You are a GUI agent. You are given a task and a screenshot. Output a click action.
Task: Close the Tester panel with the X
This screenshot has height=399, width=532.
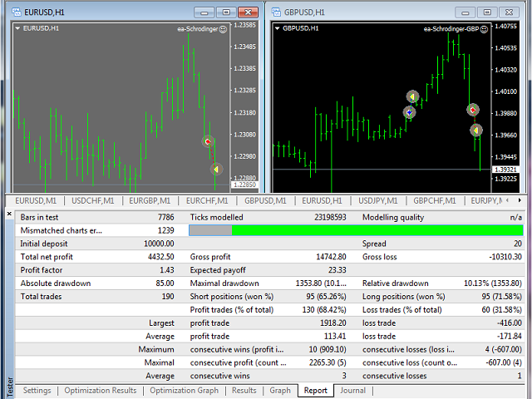point(9,214)
